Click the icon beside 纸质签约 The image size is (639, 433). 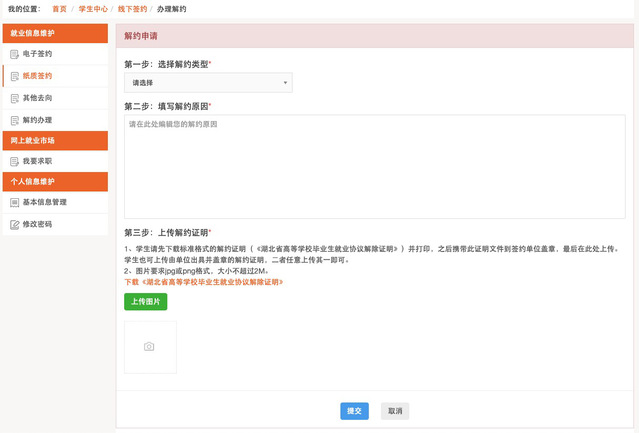click(x=13, y=76)
